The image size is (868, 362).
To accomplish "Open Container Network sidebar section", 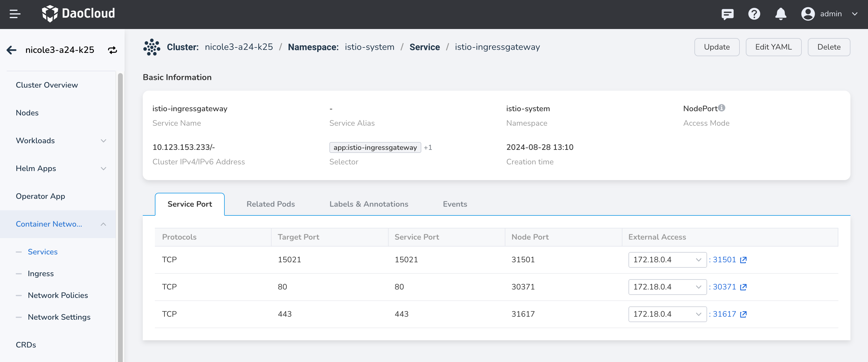I will coord(58,224).
